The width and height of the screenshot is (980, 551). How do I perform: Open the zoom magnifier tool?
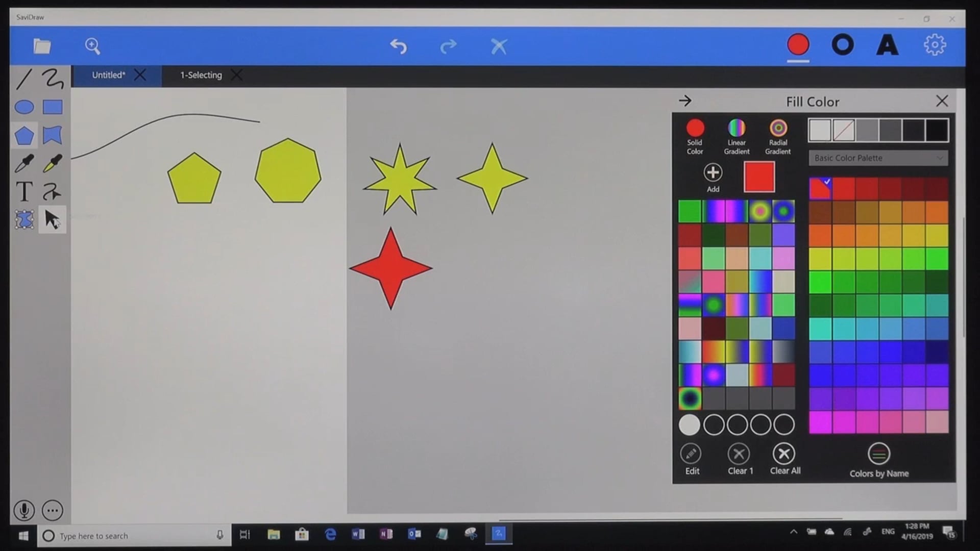point(92,46)
